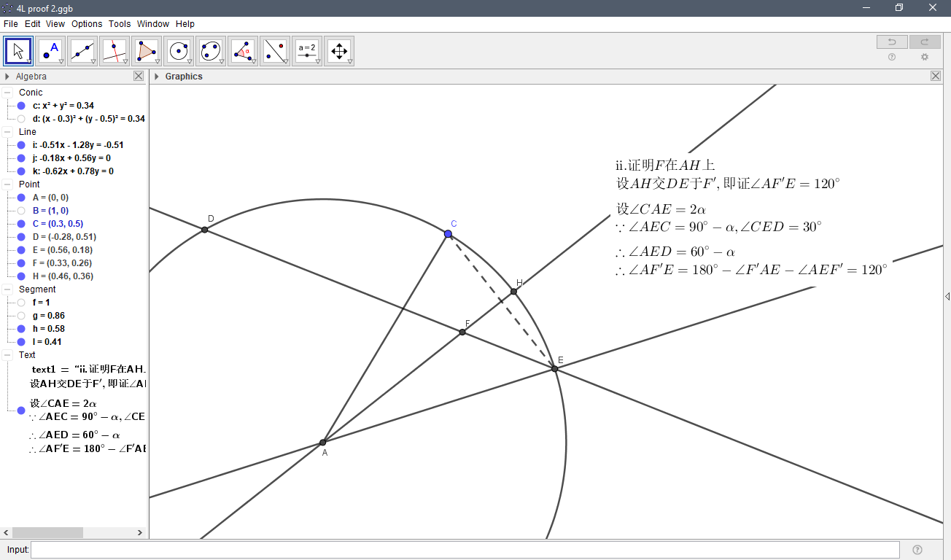Open the Tools menu
This screenshot has height=560, width=951.
[119, 23]
